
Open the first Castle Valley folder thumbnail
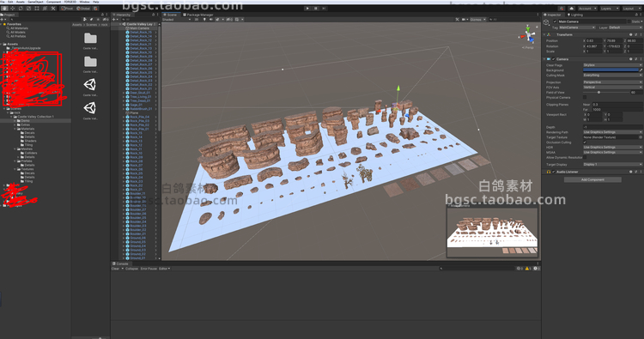[90, 39]
